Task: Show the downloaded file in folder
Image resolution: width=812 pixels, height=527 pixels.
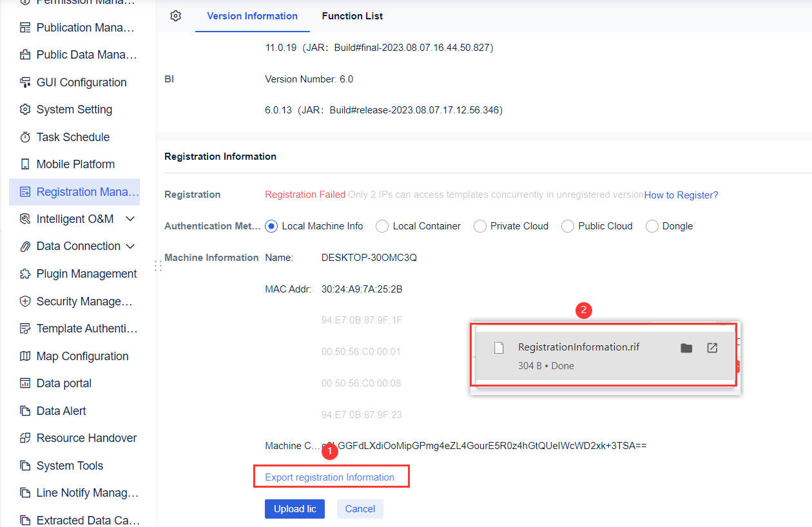Action: [686, 347]
